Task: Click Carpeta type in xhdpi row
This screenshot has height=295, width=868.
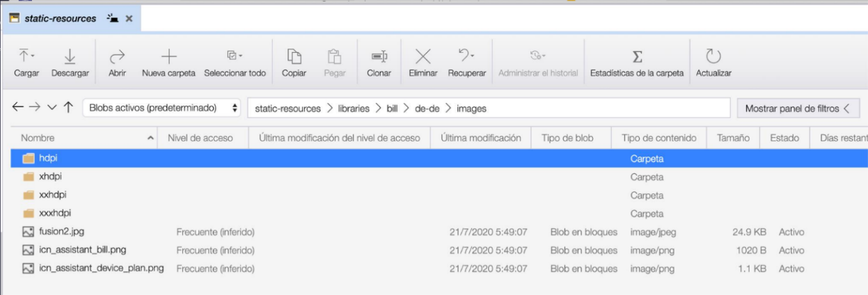Action: point(647,177)
